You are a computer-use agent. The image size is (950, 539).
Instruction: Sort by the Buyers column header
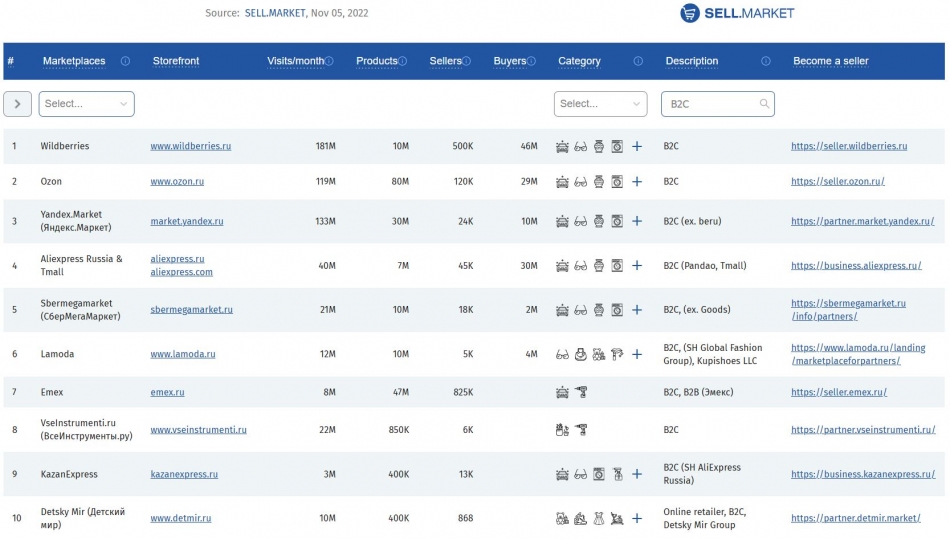509,61
